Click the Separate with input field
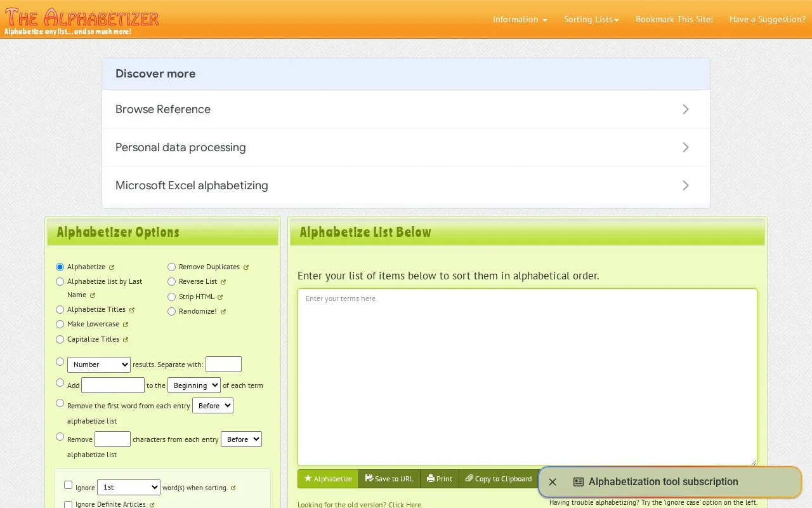The width and height of the screenshot is (812, 508). pos(224,364)
